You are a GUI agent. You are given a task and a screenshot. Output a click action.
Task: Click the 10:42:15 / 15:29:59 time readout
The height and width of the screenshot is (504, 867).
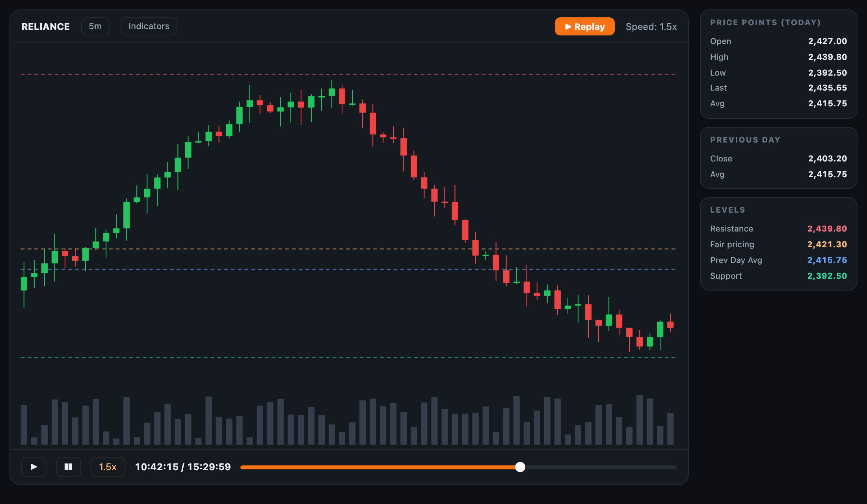point(183,467)
